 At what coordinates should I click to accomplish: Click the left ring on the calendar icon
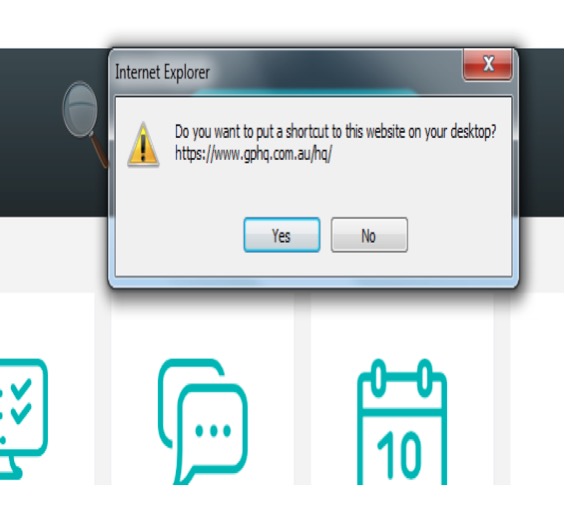(378, 378)
